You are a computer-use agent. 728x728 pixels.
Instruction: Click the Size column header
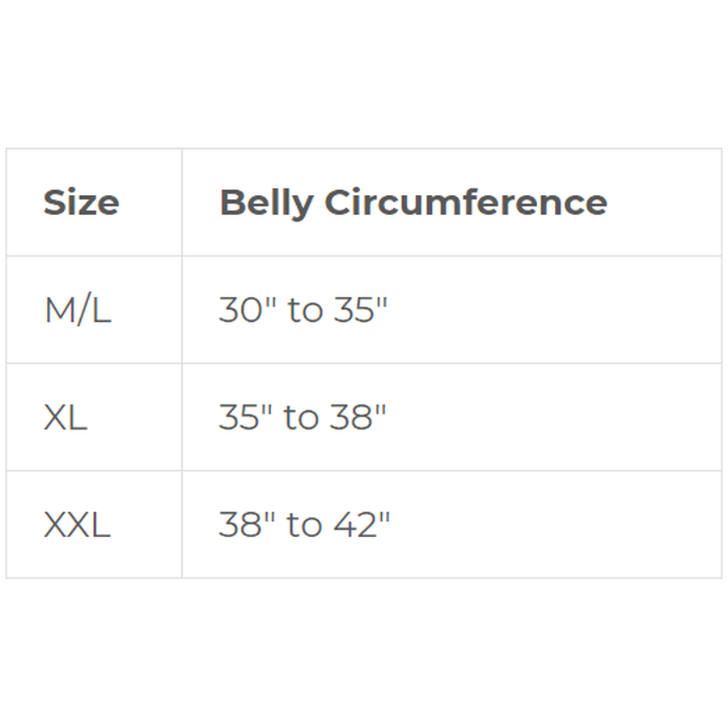click(81, 202)
